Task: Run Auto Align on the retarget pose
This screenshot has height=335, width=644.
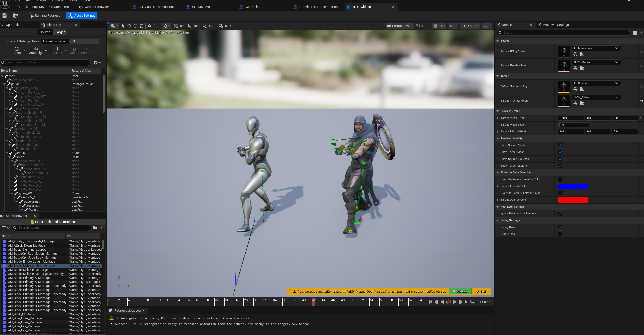Action: tap(36, 50)
